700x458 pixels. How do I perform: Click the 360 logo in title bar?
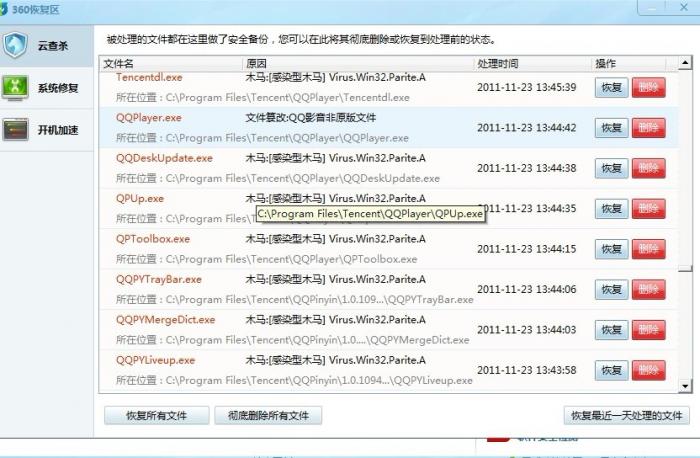pyautogui.click(x=4, y=9)
